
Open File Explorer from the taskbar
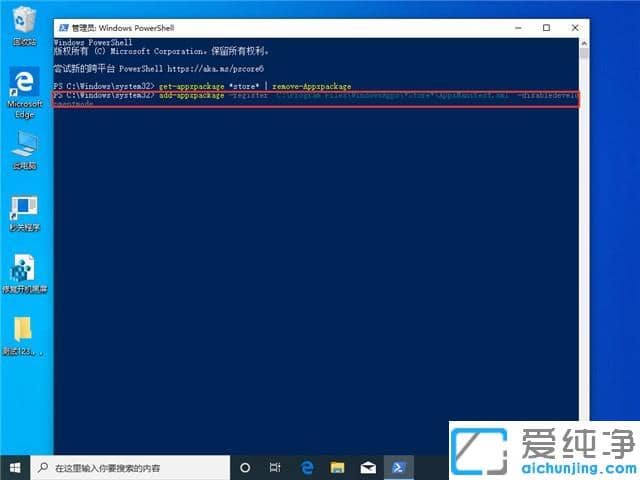click(338, 468)
